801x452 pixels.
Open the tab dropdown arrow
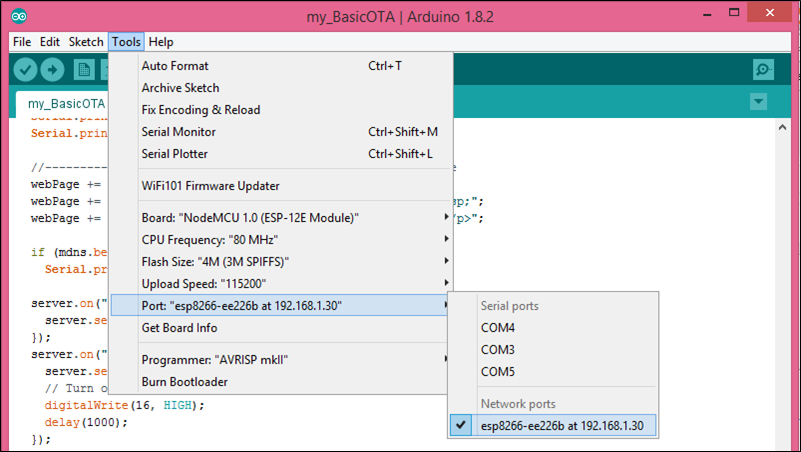759,101
